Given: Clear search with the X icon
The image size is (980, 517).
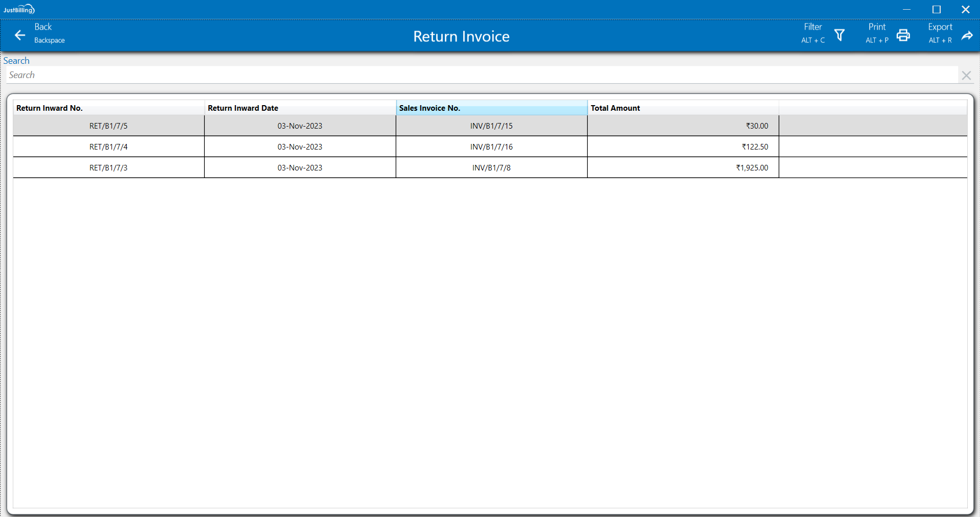Looking at the screenshot, I should (966, 76).
